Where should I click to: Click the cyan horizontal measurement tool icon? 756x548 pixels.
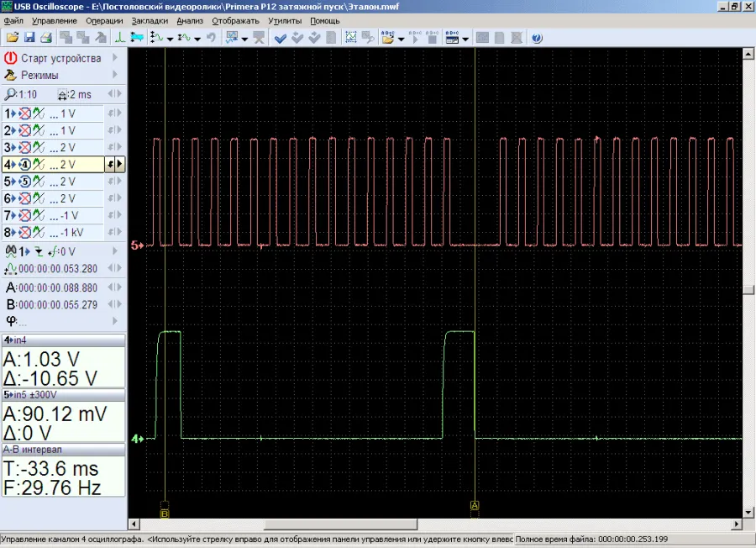click(x=137, y=38)
